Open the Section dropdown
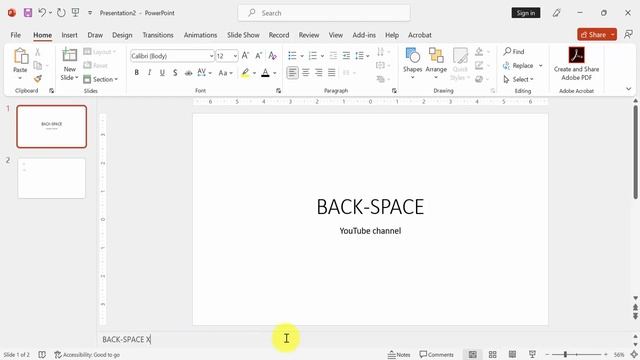The image size is (640, 360). coord(101,79)
